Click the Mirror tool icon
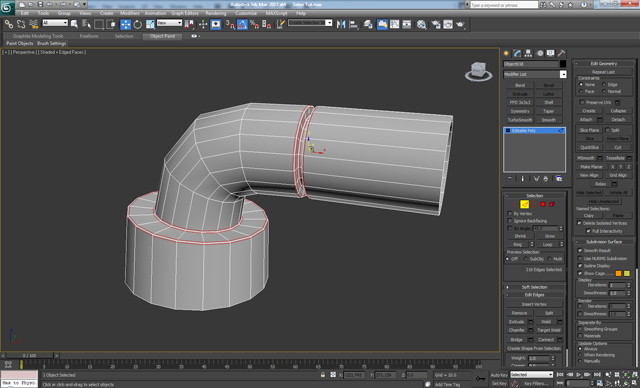The image size is (640, 388). coord(341,24)
